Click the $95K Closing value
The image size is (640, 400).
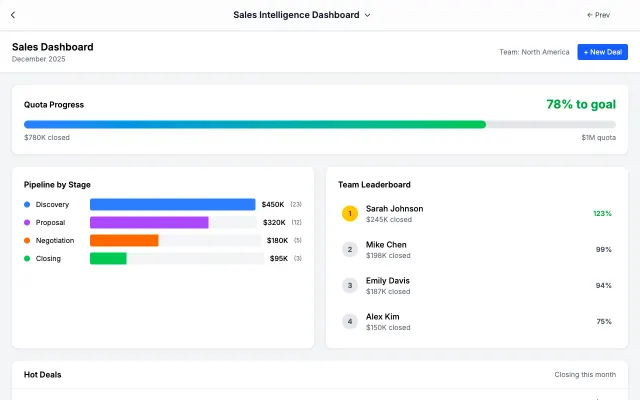[x=279, y=258]
